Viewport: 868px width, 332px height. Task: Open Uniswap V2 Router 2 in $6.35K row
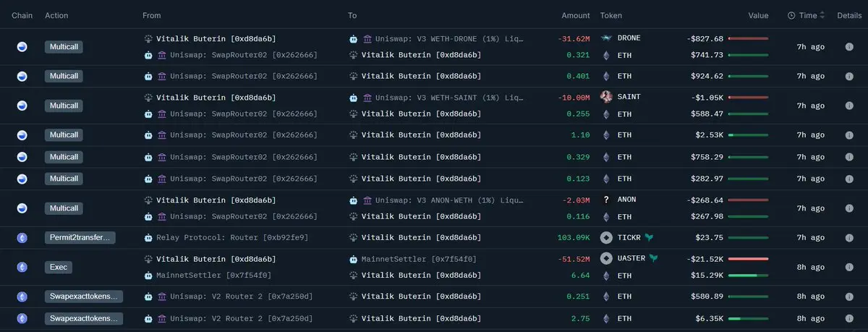[241, 318]
